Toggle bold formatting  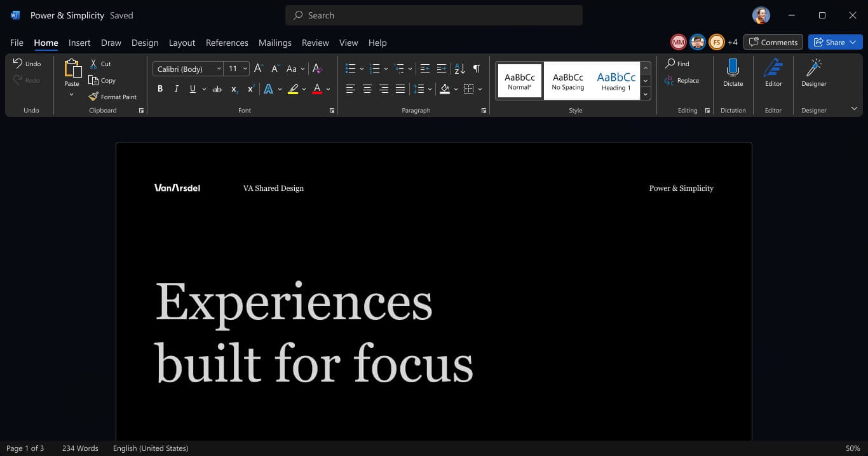tap(160, 89)
